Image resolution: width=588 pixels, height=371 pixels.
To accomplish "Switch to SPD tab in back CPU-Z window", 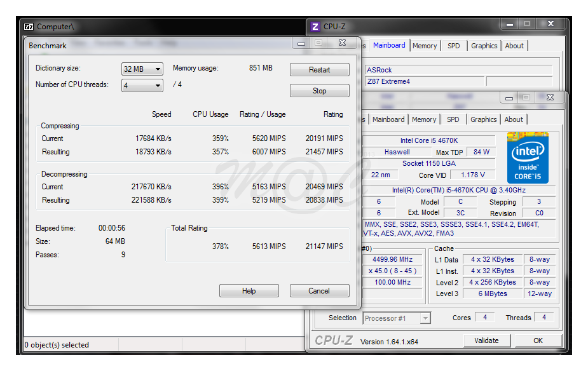I will click(454, 46).
